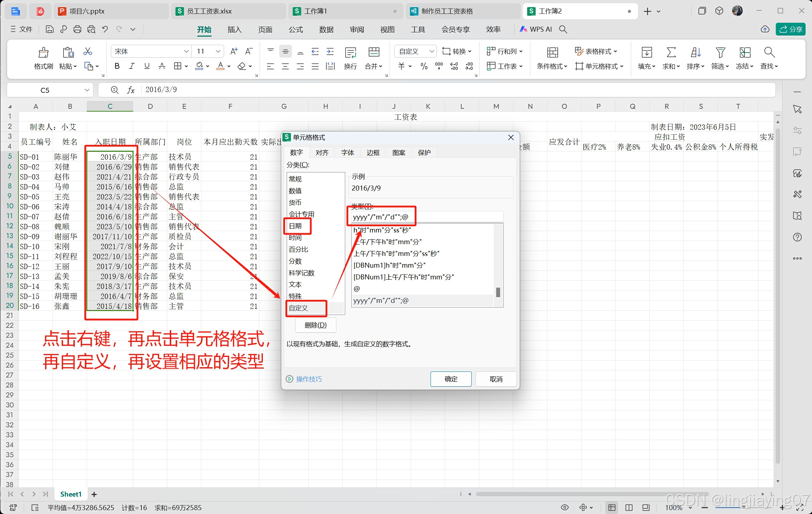Click the font color swatch icon

click(x=221, y=66)
